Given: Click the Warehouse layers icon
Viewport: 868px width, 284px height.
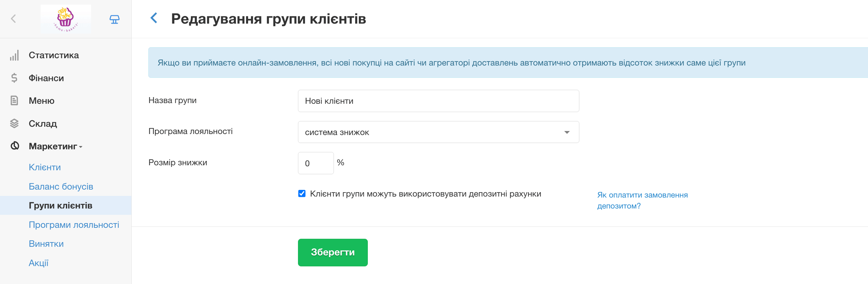Looking at the screenshot, I should point(14,124).
